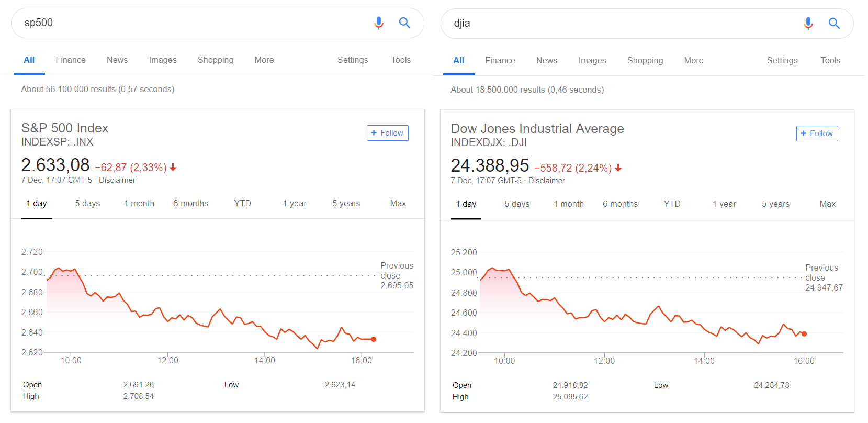Click S&P 500 Index title
The image size is (868, 423).
click(x=65, y=128)
